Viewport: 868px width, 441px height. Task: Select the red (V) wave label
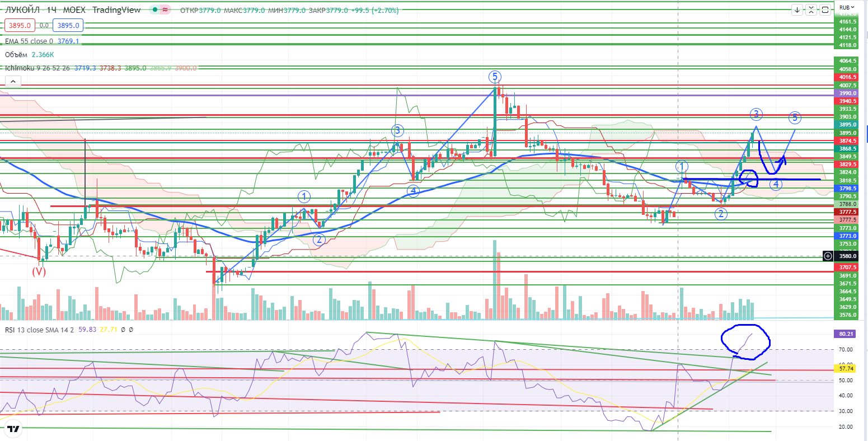click(x=38, y=271)
